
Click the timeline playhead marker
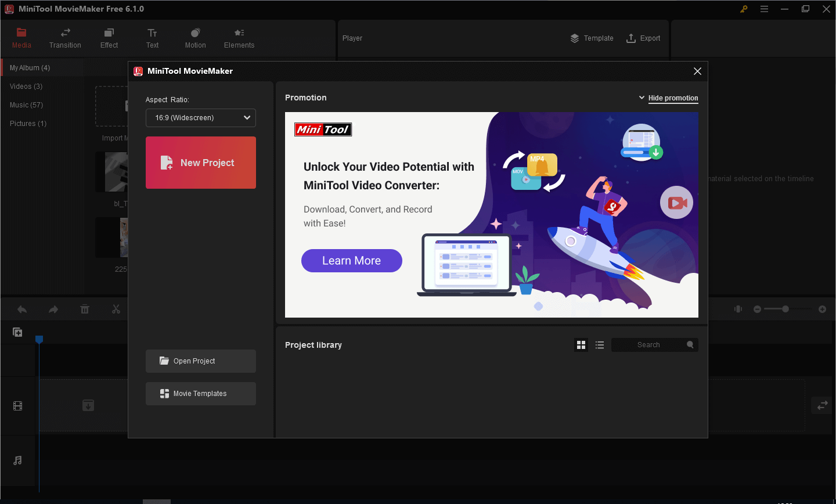click(39, 339)
